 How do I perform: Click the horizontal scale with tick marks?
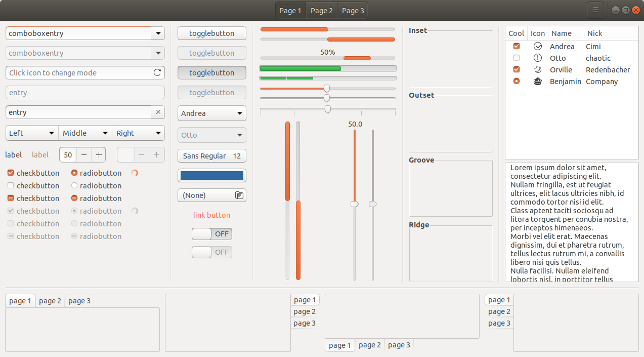tap(328, 109)
